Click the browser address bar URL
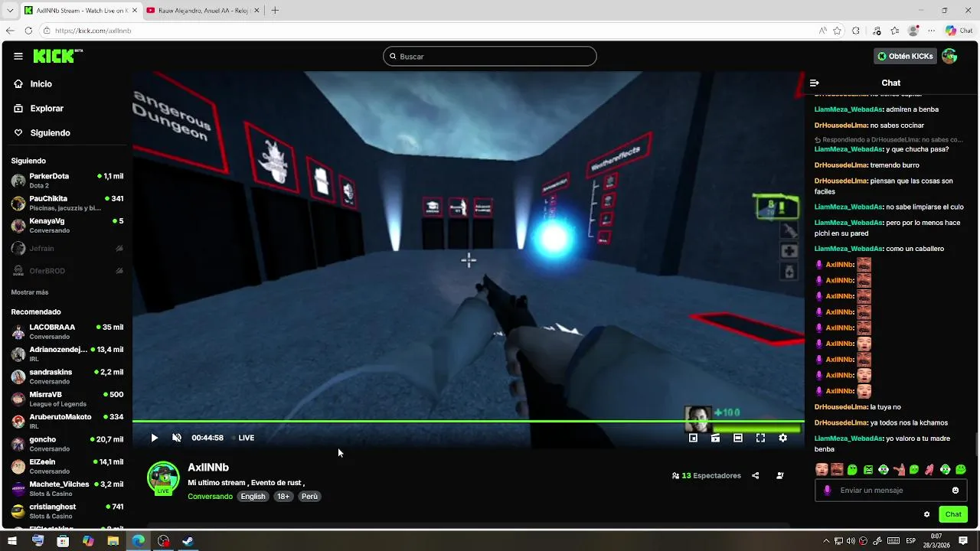The width and height of the screenshot is (980, 551). [x=93, y=31]
